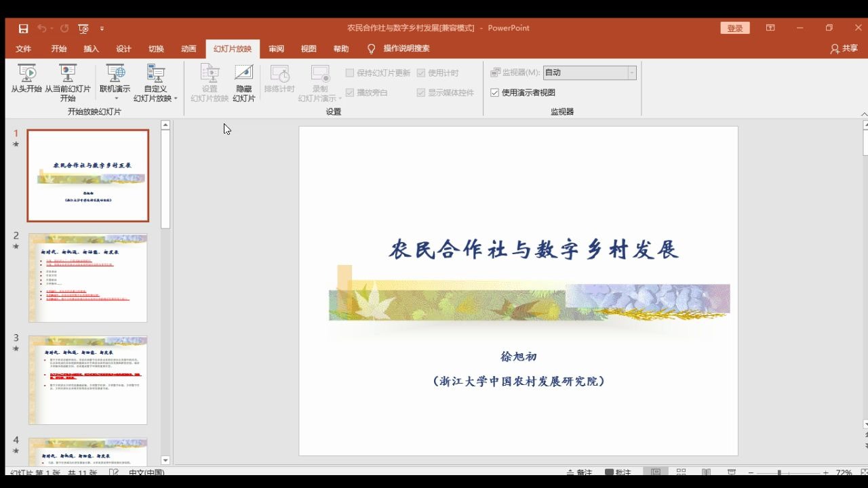Toggle 显示媒体控件 checkbox

point(421,93)
